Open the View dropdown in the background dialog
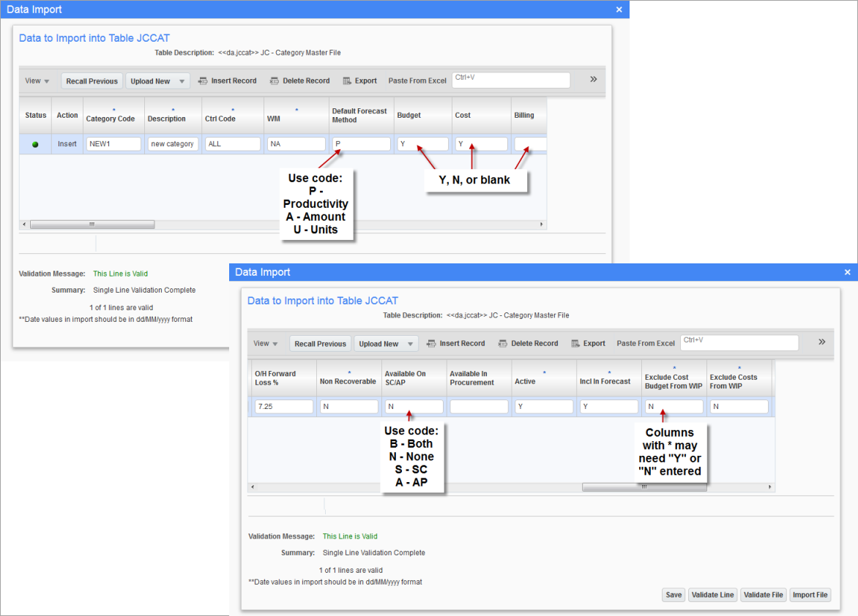The height and width of the screenshot is (616, 858). [x=37, y=80]
